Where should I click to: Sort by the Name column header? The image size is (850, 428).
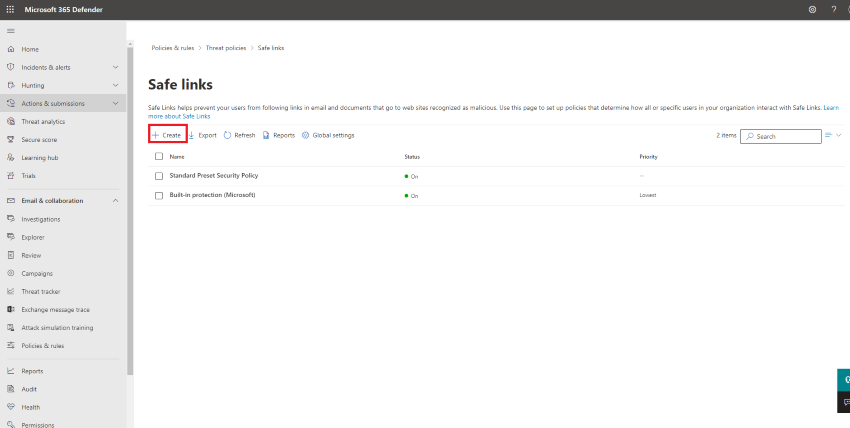click(x=177, y=157)
